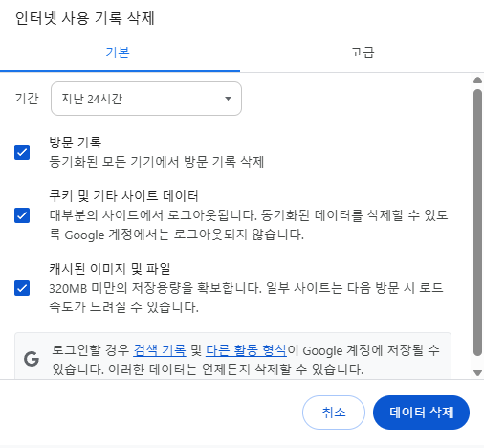Open the 지난 24시간 time range dropdown
This screenshot has width=484, height=448.
[x=146, y=99]
